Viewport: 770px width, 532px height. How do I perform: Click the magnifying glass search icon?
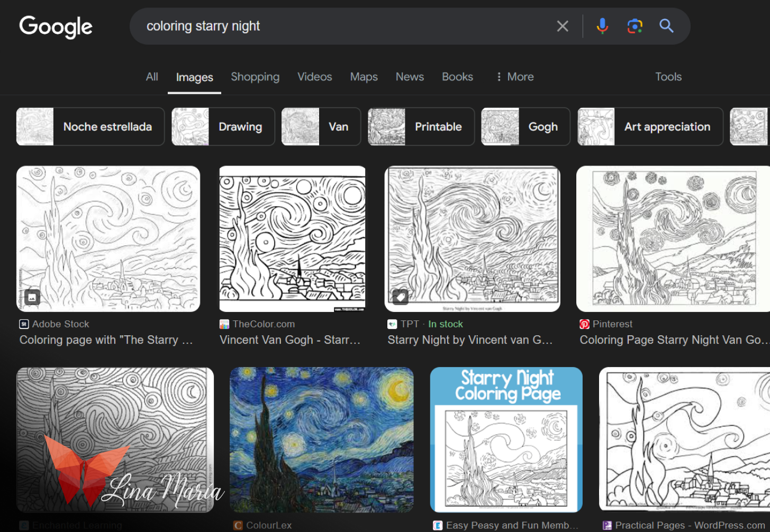point(666,26)
